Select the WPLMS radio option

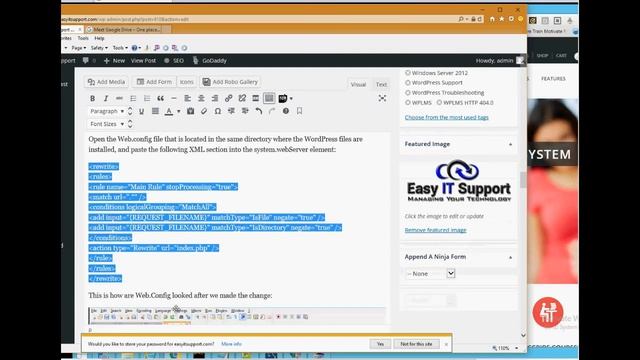pyautogui.click(x=407, y=102)
